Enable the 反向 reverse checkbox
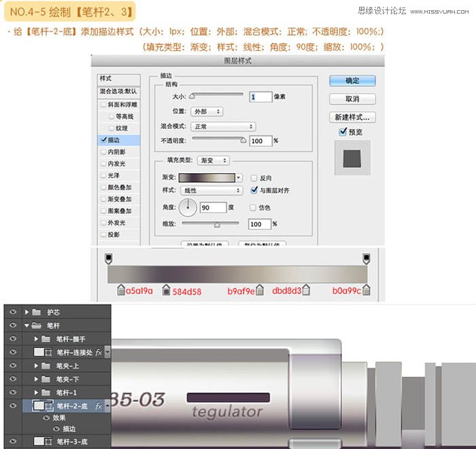 tap(254, 178)
